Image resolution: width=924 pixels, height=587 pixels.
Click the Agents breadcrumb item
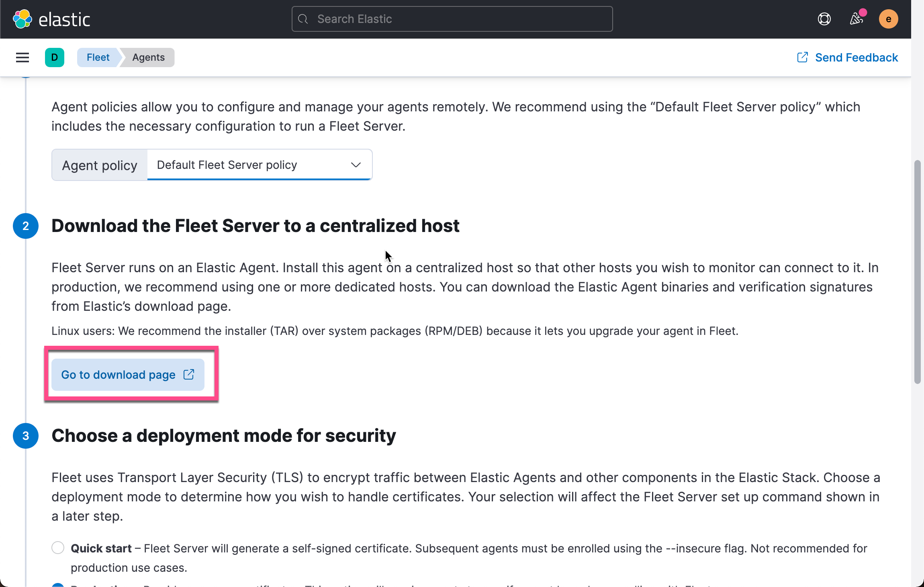pos(148,57)
